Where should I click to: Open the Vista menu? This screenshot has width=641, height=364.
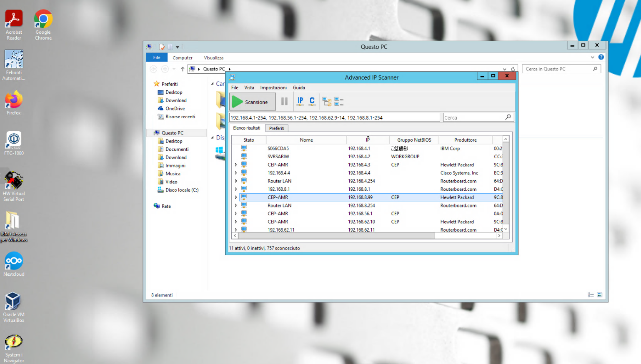(x=249, y=88)
